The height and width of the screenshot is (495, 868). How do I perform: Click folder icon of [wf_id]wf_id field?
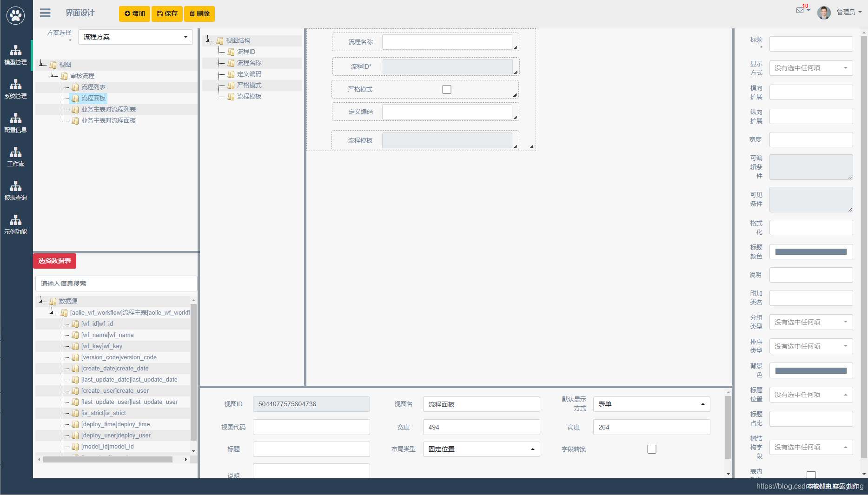pos(75,324)
